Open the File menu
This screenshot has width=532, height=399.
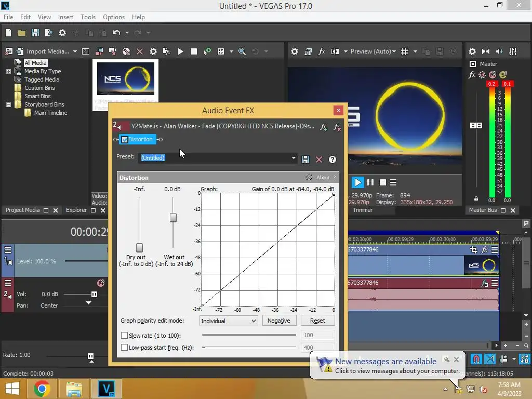pyautogui.click(x=8, y=17)
